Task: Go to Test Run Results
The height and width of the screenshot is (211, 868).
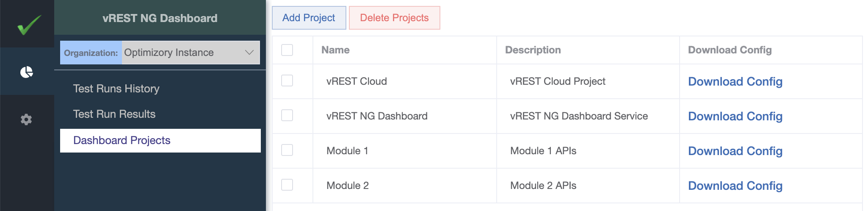Action: [114, 114]
